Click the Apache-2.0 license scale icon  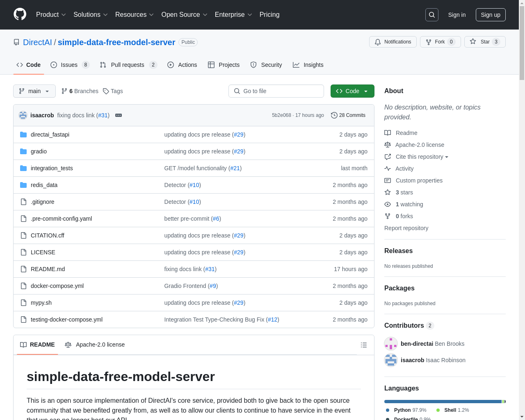tap(388, 145)
